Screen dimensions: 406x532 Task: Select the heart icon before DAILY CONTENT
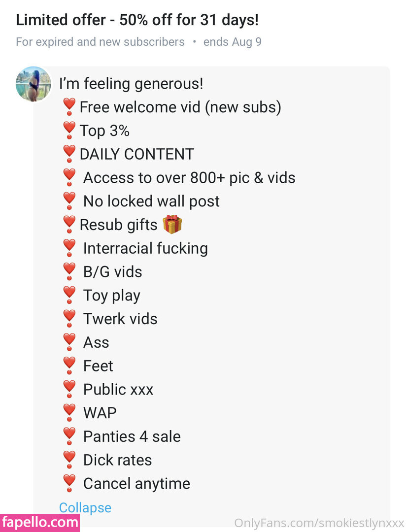69,154
